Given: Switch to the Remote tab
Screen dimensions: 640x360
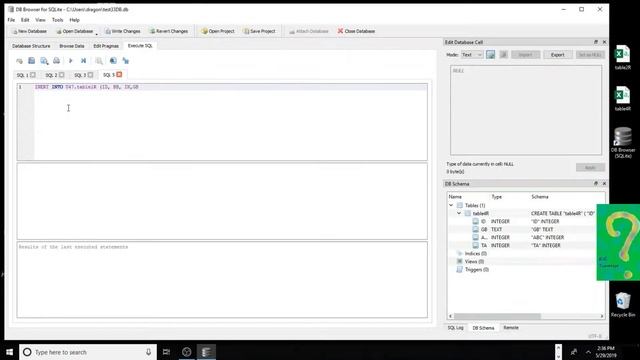Looking at the screenshot, I should point(511,328).
